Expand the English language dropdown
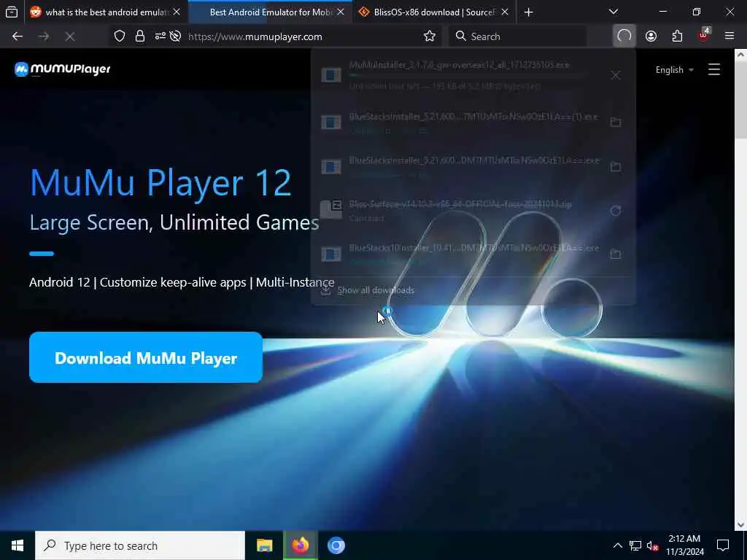This screenshot has height=560, width=747. coord(674,70)
